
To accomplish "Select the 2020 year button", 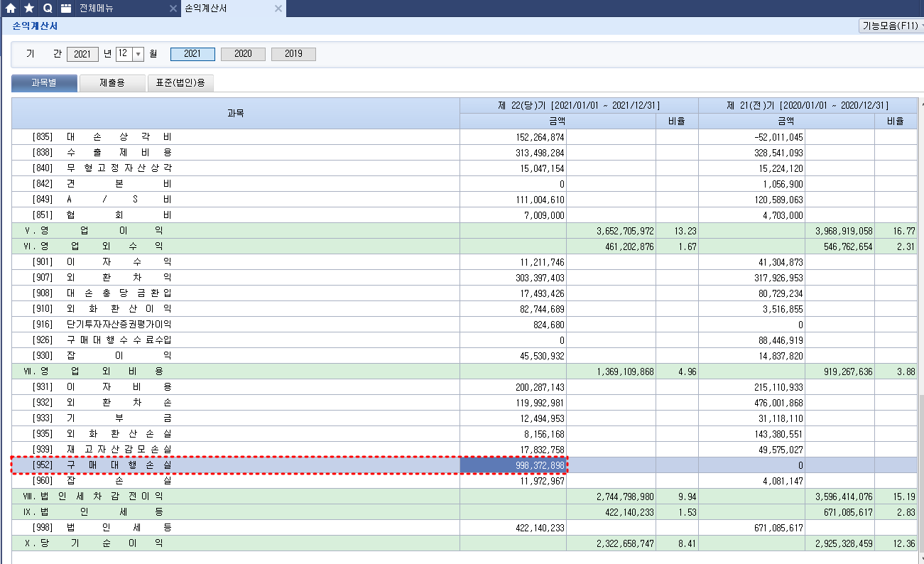I will click(243, 54).
